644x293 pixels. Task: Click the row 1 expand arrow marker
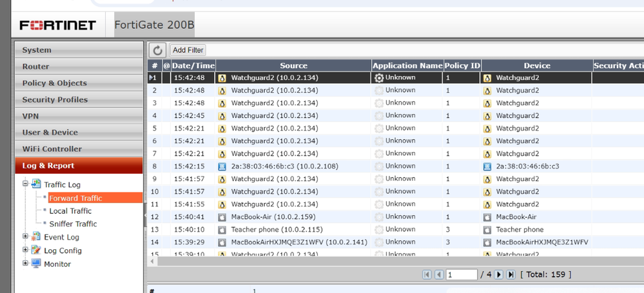tap(151, 77)
